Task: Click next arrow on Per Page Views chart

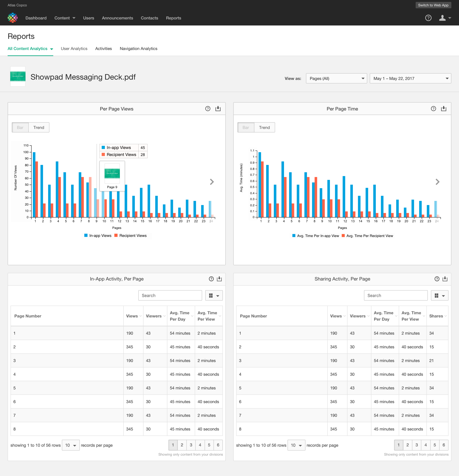Action: coord(212,182)
